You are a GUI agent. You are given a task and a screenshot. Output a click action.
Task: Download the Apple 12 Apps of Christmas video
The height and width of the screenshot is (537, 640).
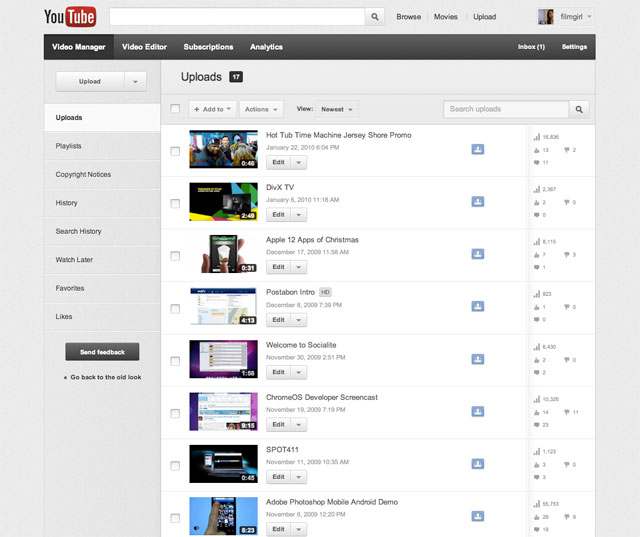tap(478, 254)
